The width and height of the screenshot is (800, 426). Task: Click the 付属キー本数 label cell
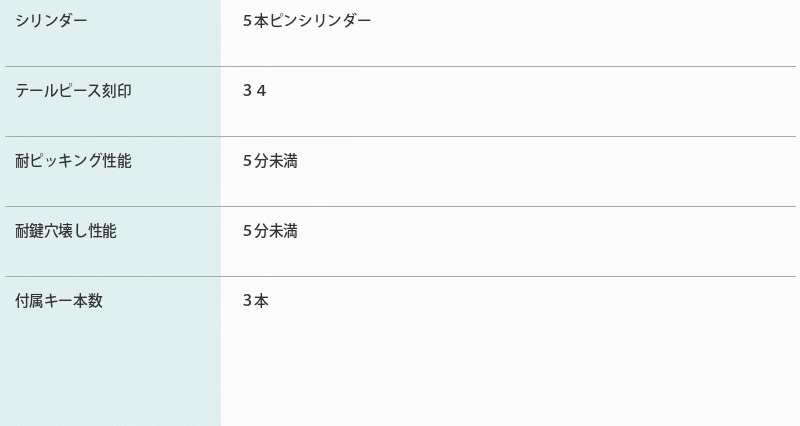click(59, 301)
